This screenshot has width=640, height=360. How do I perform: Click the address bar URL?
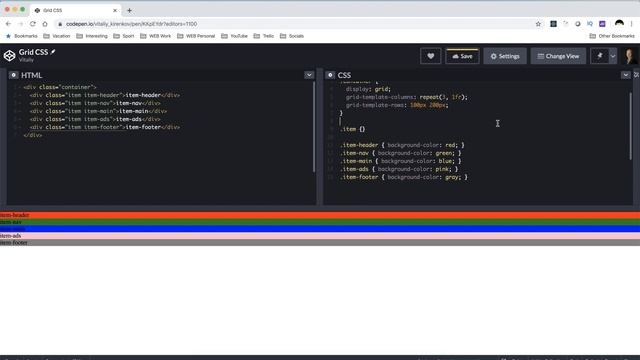tap(131, 24)
